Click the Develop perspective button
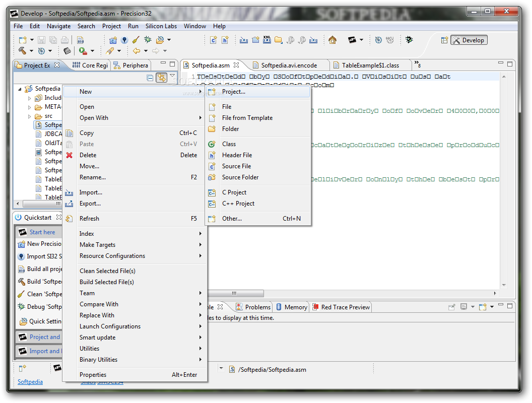 pyautogui.click(x=469, y=40)
